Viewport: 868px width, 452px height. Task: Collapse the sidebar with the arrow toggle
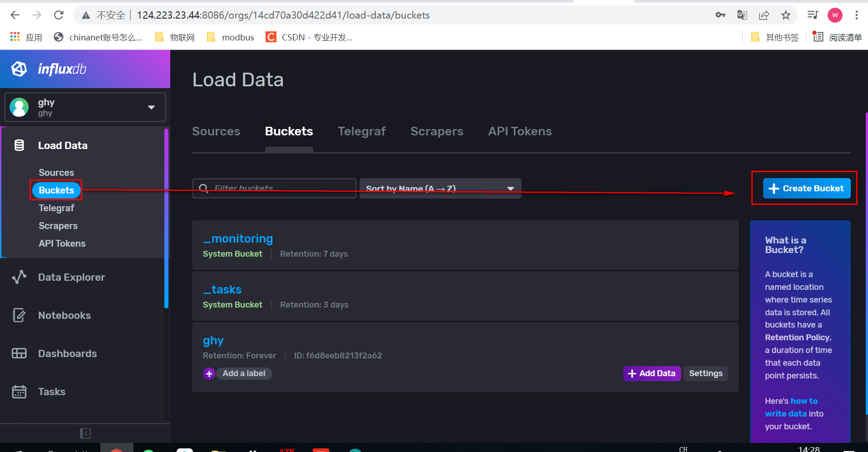pyautogui.click(x=85, y=433)
